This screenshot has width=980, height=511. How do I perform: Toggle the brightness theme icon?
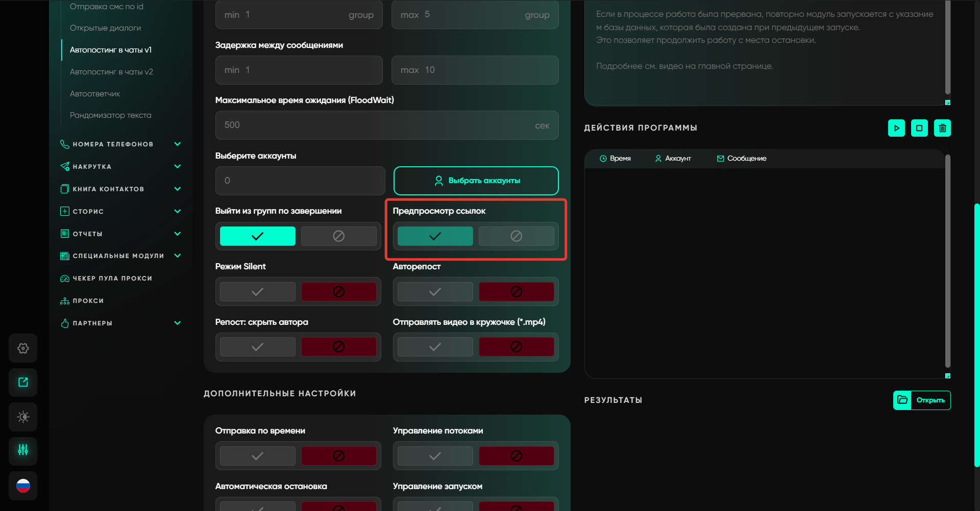pyautogui.click(x=23, y=417)
